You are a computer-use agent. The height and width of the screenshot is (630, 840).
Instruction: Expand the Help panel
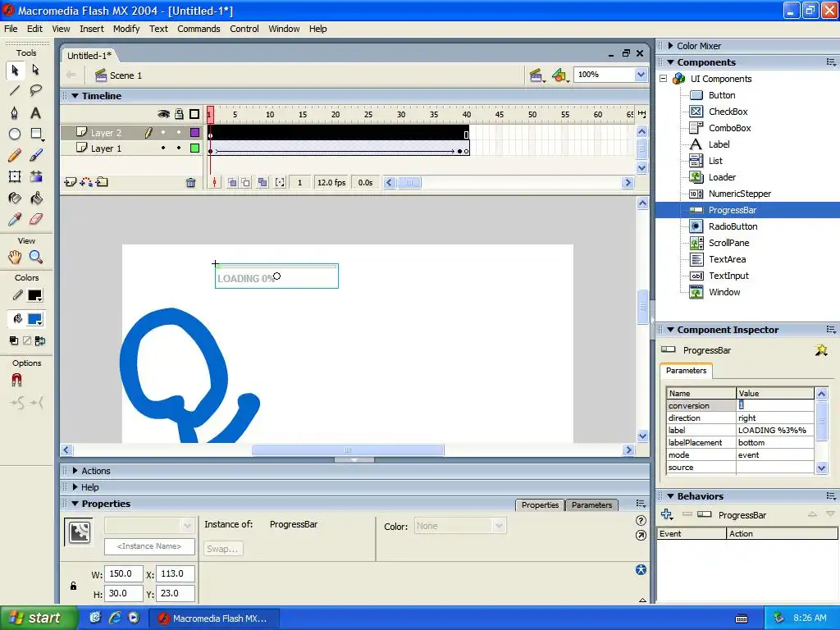(75, 487)
